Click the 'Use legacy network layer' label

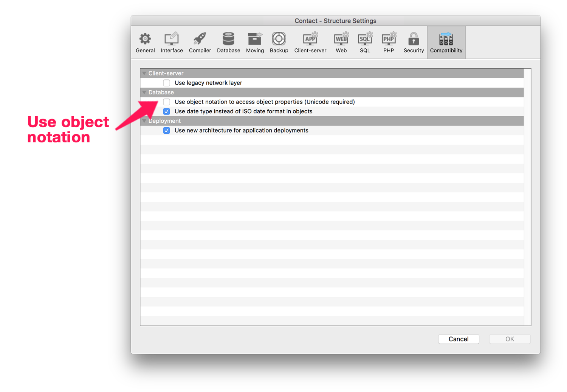pyautogui.click(x=208, y=83)
